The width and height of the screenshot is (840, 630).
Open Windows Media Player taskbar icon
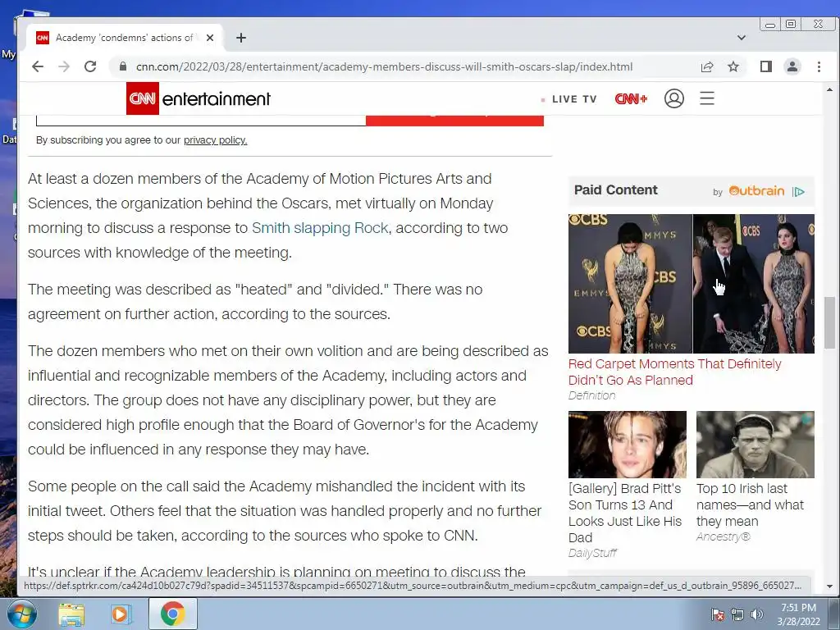tap(121, 614)
